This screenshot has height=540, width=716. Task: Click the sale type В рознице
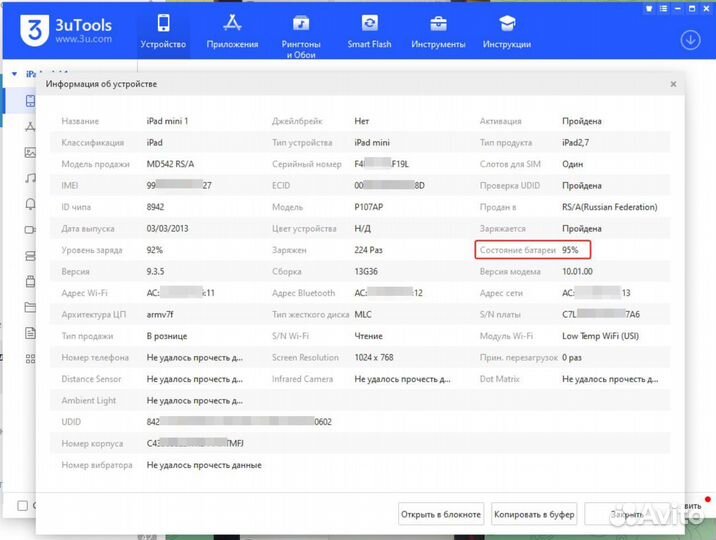tap(167, 336)
